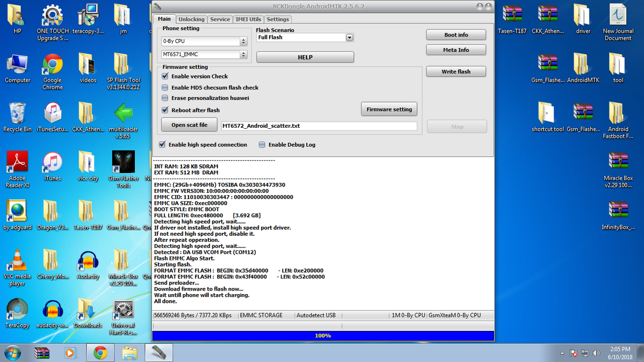Toggle Enable version Check checkbox
644x362 pixels.
pos(165,76)
